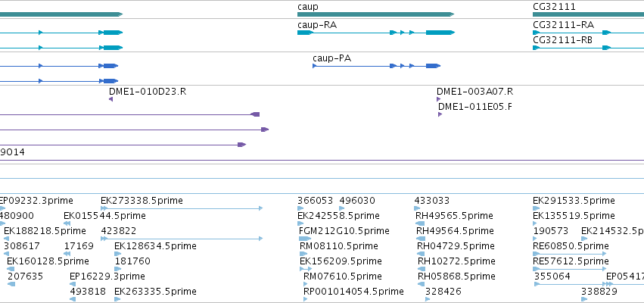The width and height of the screenshot is (644, 303).
Task: Select the RM08110.5prime EST label
Action: (x=339, y=246)
